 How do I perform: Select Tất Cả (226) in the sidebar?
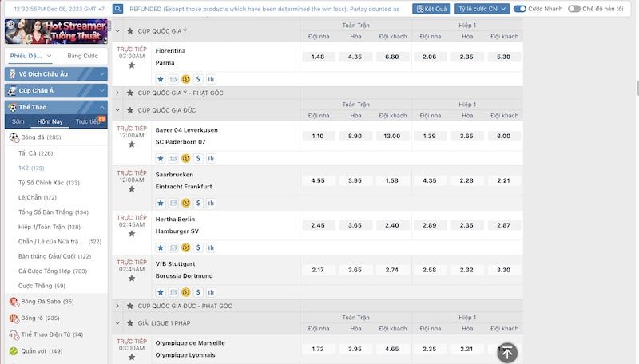(35, 153)
